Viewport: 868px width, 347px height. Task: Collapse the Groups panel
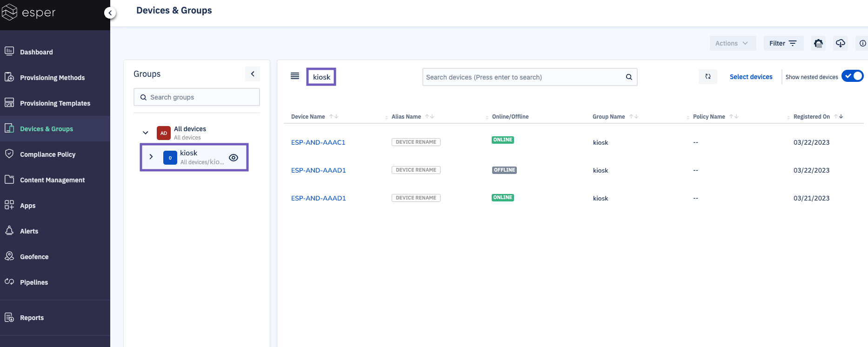(x=252, y=74)
